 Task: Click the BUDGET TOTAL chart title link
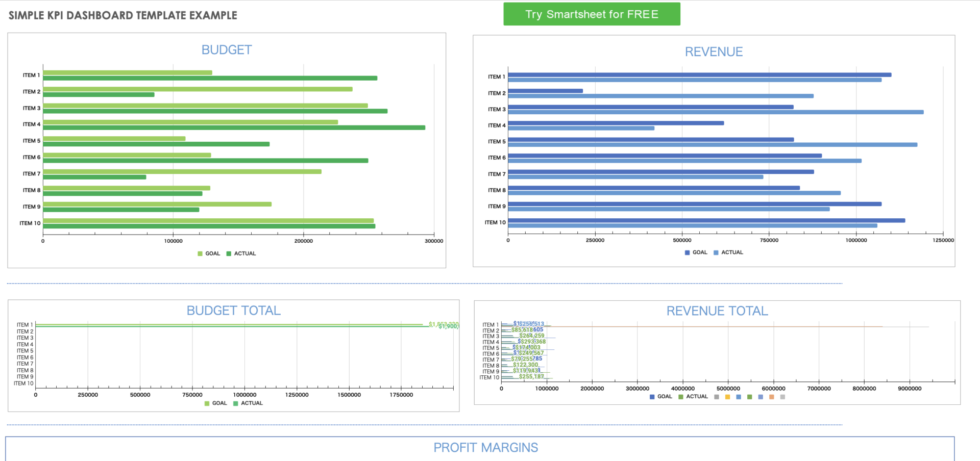pos(234,310)
